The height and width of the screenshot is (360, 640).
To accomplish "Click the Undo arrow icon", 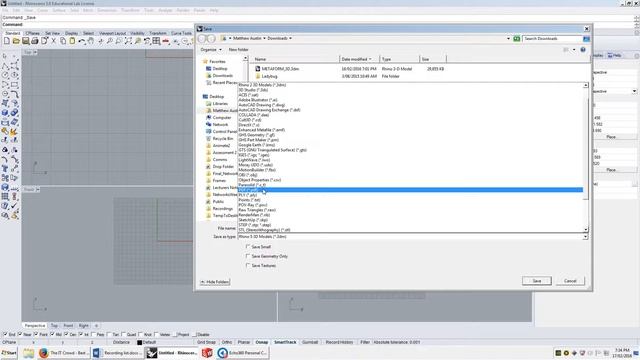I will 82,41.
